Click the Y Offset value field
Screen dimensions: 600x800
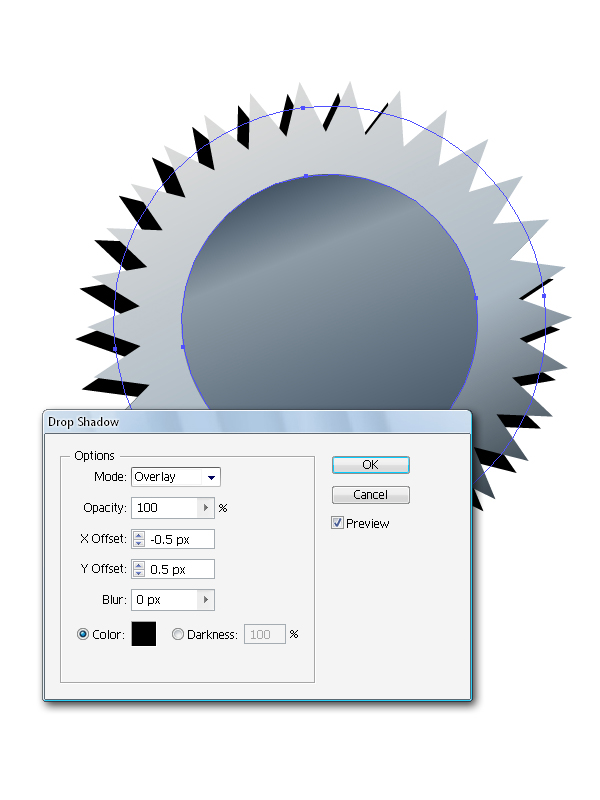tap(180, 569)
